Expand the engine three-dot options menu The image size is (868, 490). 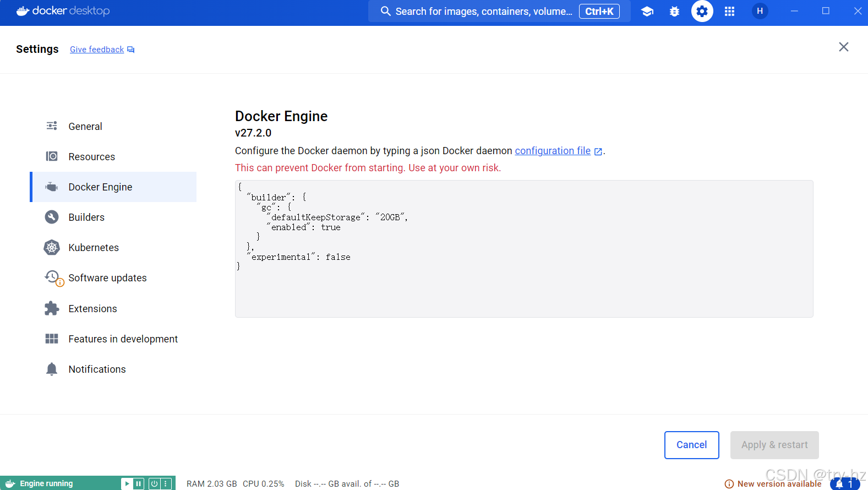[166, 484]
